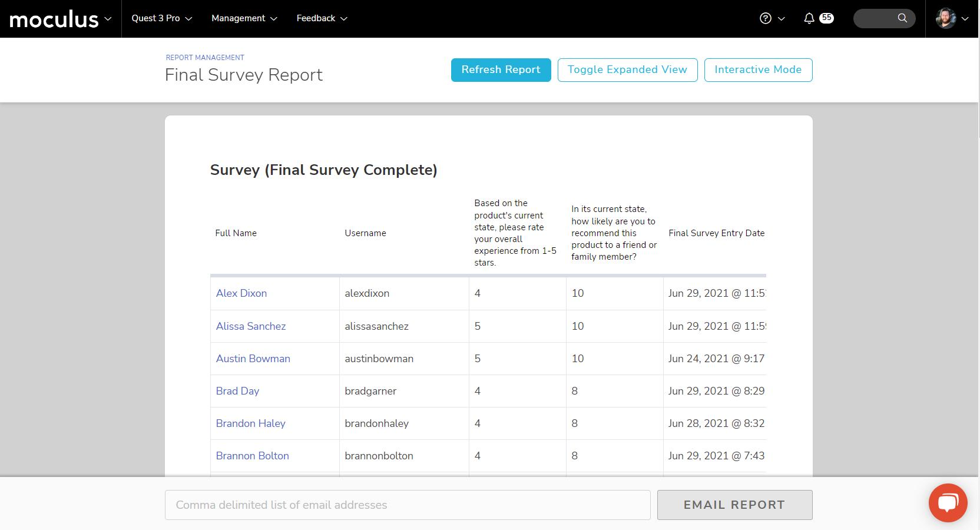Switch to Interactive Mode
980x530 pixels.
pyautogui.click(x=758, y=69)
